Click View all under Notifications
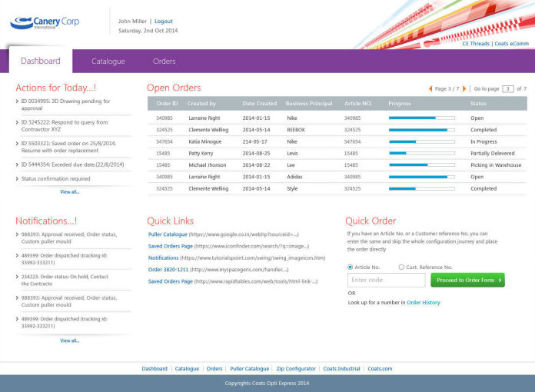535x392 pixels. point(70,341)
